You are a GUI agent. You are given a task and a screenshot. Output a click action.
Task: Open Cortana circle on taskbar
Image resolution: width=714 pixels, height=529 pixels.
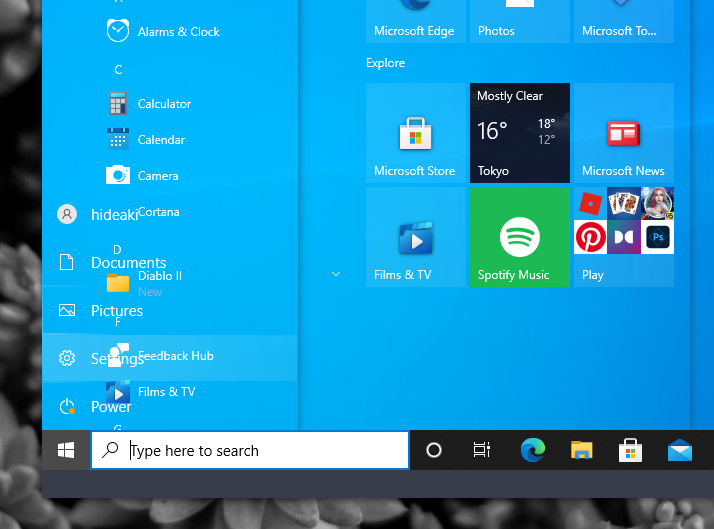434,450
